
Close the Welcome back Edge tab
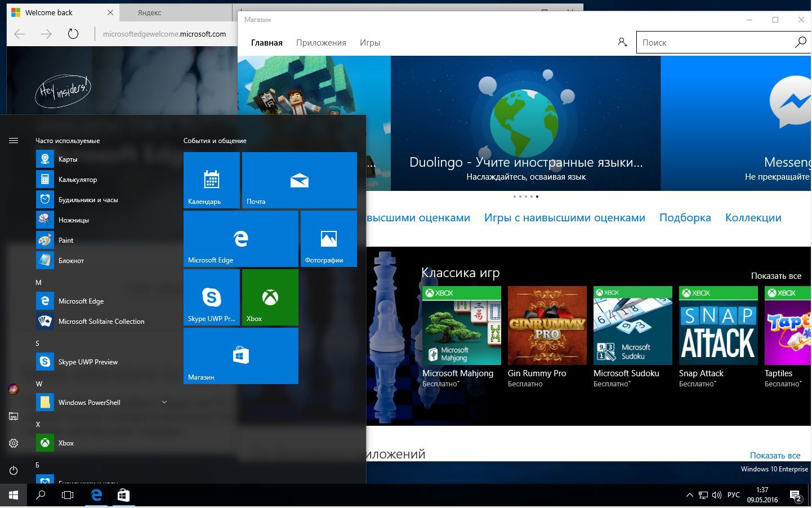[110, 12]
